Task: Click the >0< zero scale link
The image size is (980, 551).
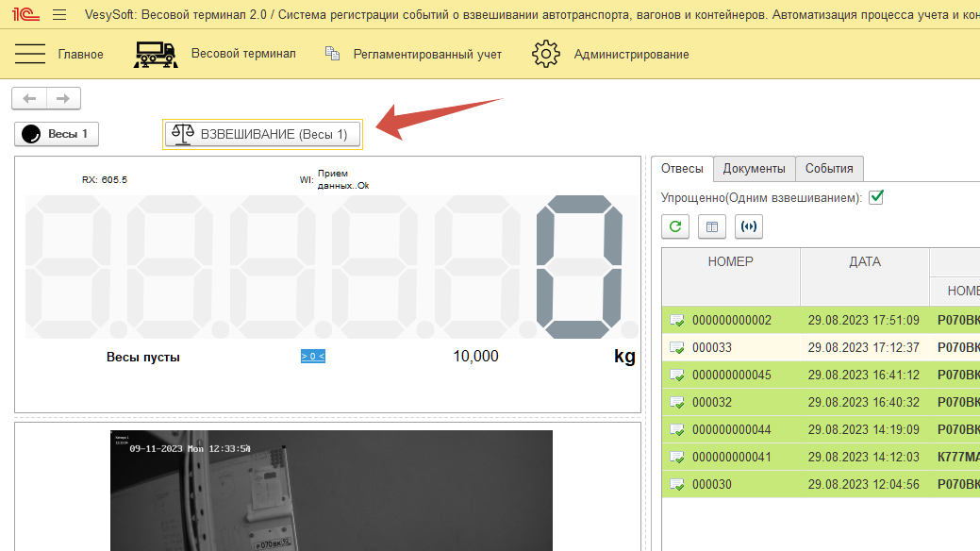Action: tap(312, 356)
